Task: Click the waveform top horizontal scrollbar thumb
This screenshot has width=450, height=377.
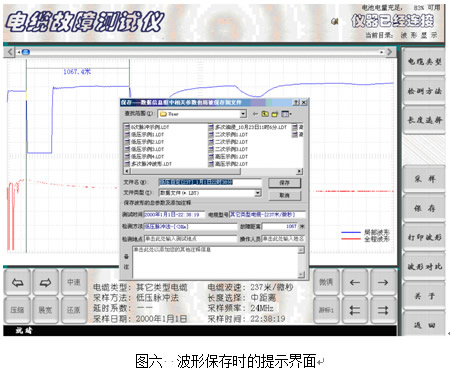Action: click(x=26, y=52)
